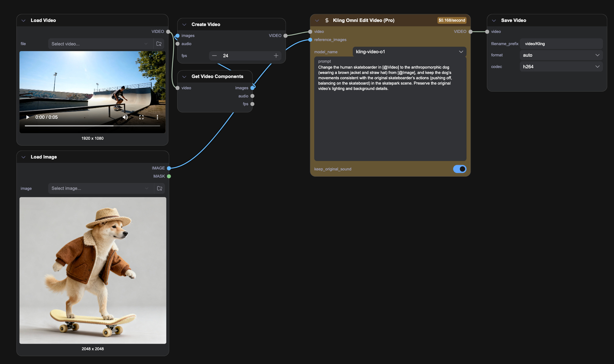Viewport: 614px width, 364px height.
Task: Click the filename_prefix input field
Action: click(561, 44)
